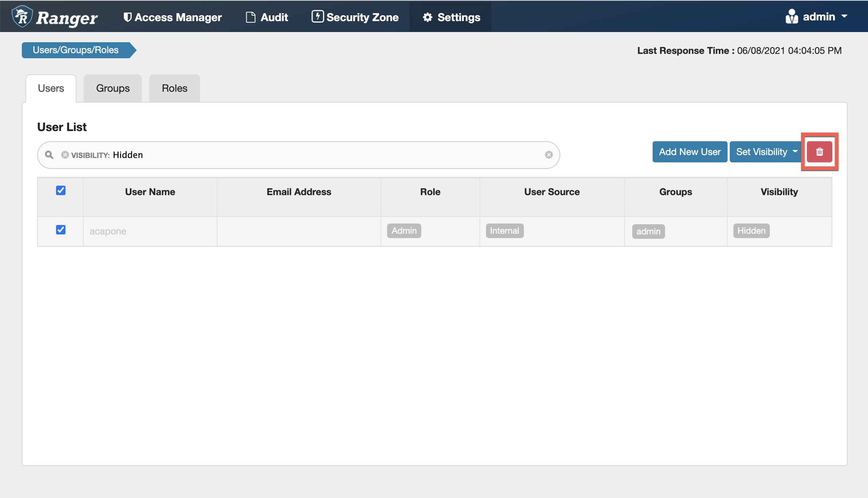Image resolution: width=868 pixels, height=498 pixels.
Task: Open the admin account dropdown arrow
Action: [x=845, y=17]
